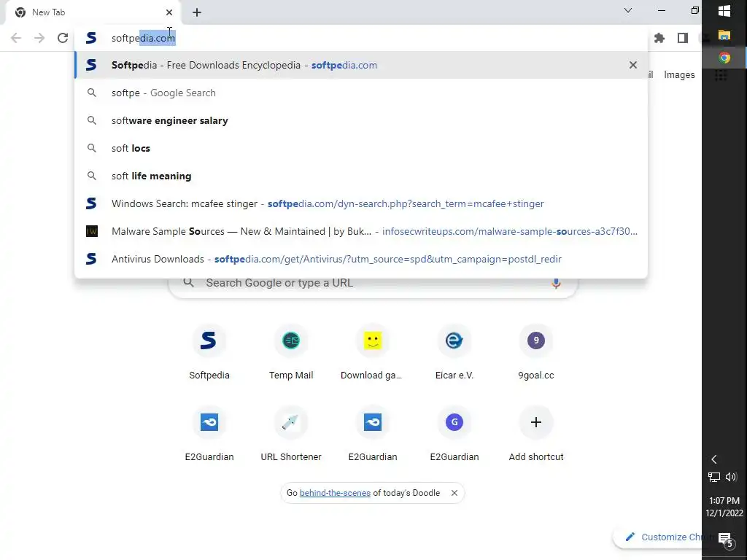Open the network tray icon
747x560 pixels.
(713, 477)
